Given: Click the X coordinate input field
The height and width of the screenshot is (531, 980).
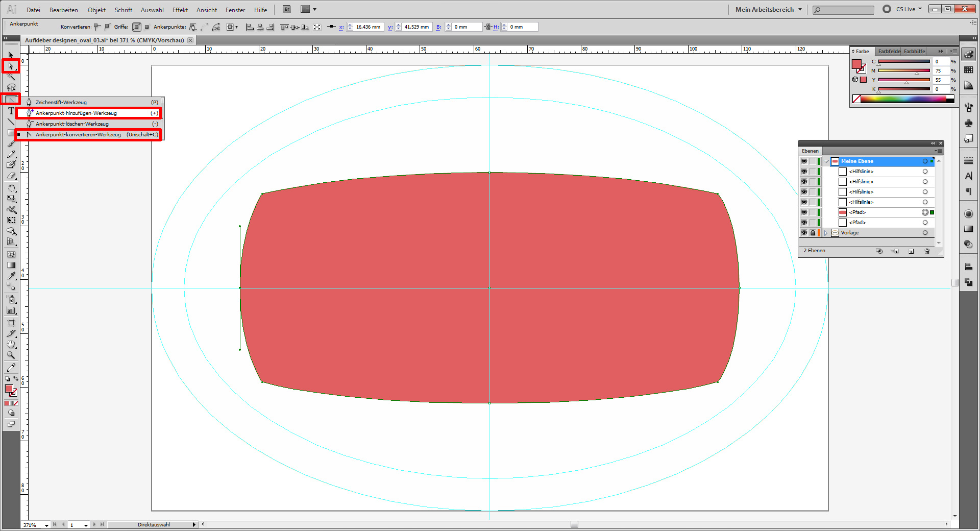Looking at the screenshot, I should (368, 27).
